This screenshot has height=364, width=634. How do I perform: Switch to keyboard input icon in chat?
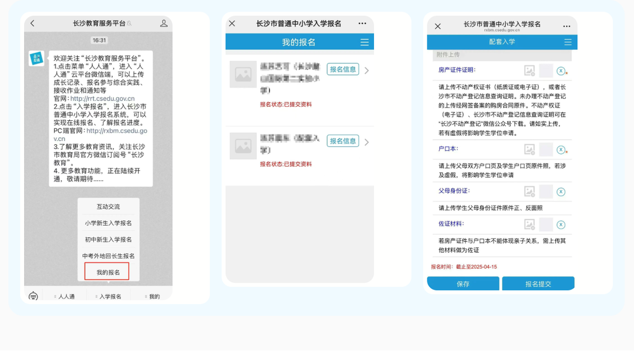[33, 296]
